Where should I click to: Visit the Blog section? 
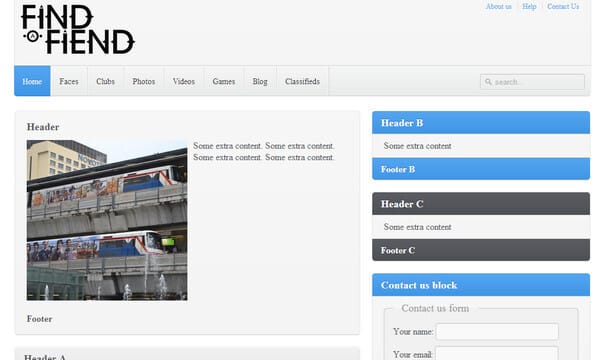point(260,81)
